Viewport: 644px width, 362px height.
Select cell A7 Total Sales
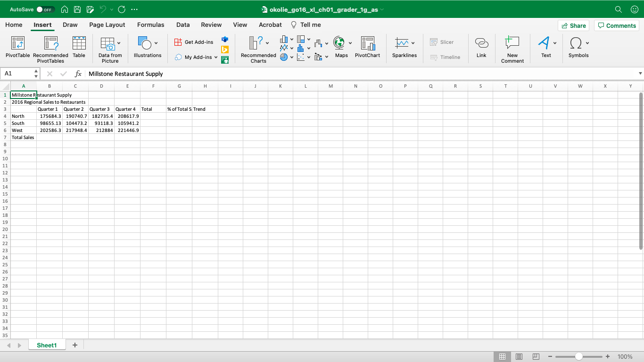(x=24, y=137)
